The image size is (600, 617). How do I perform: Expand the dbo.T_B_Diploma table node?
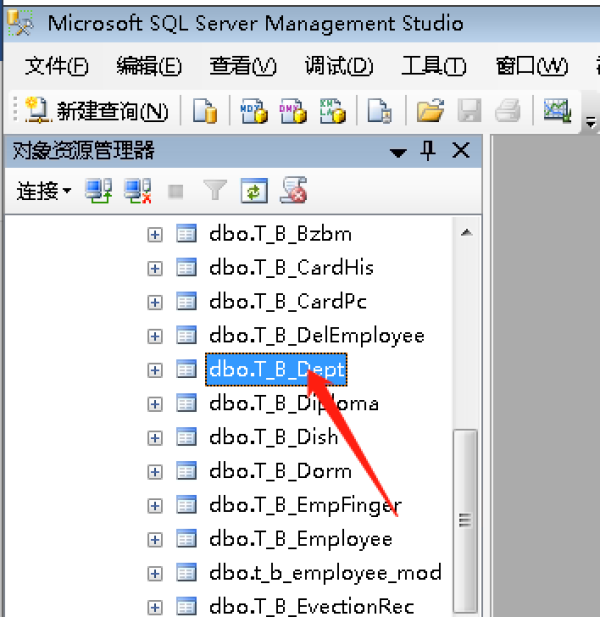tap(155, 404)
